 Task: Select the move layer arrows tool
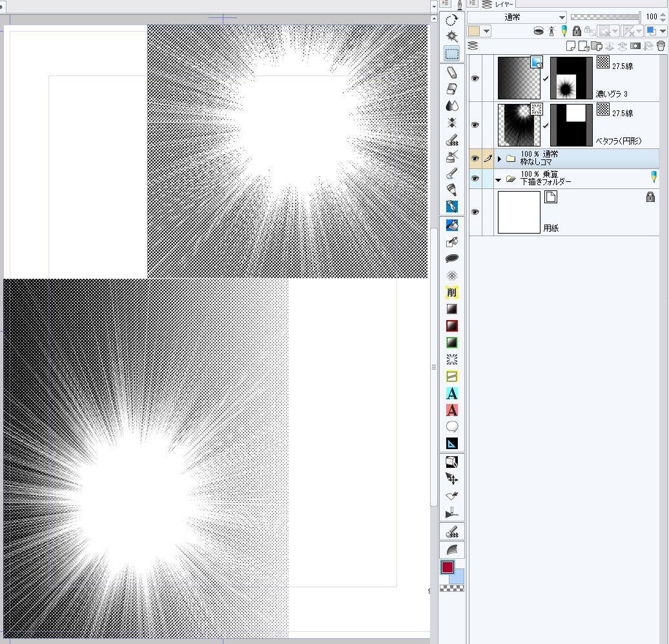(451, 479)
